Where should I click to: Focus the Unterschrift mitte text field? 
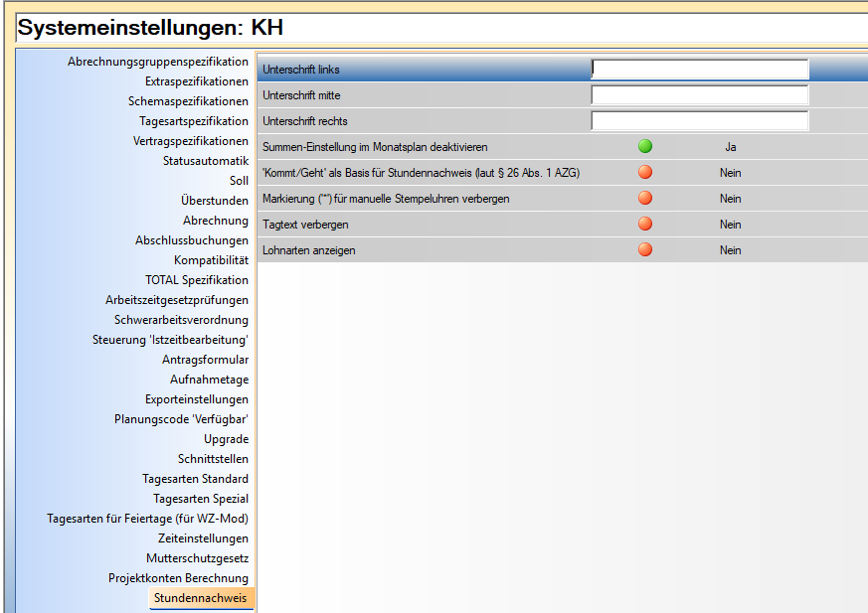pos(699,95)
